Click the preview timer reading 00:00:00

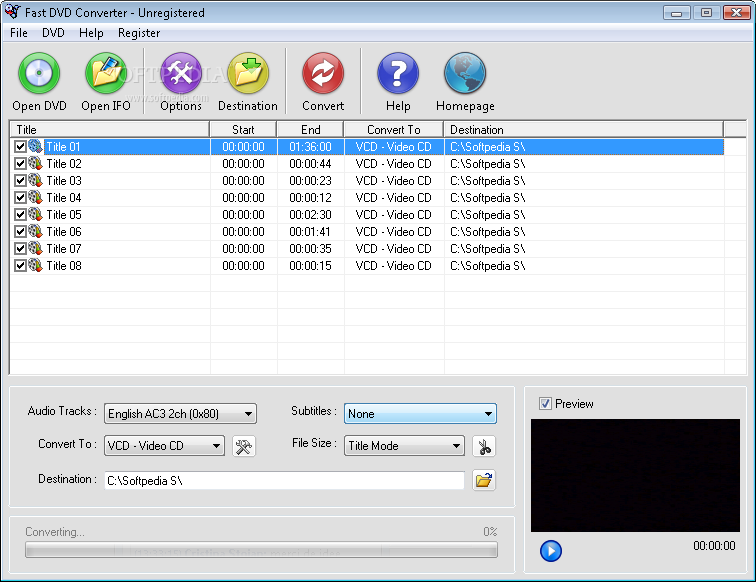pyautogui.click(x=714, y=545)
